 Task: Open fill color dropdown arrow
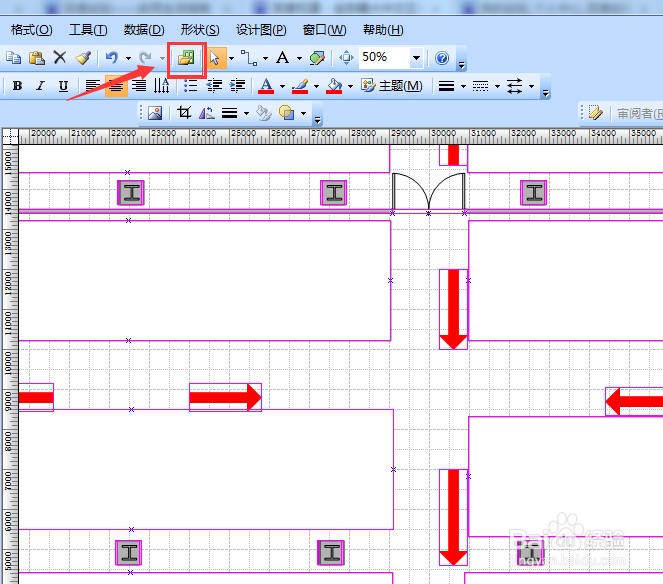pyautogui.click(x=350, y=86)
